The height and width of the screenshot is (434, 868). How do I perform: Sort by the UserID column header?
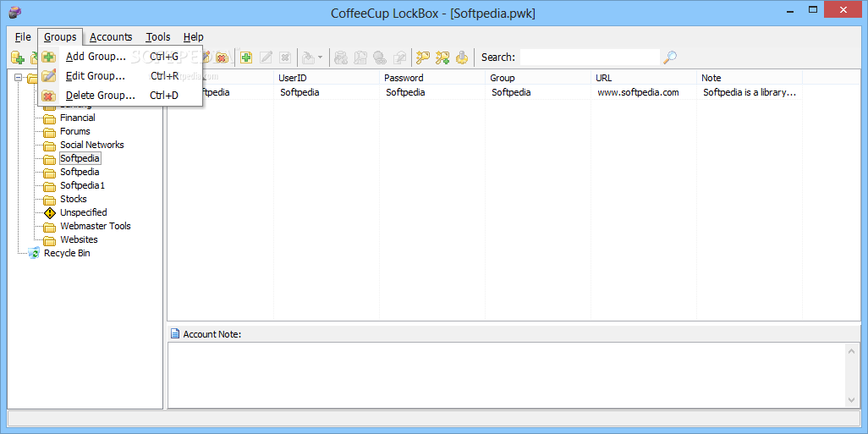[327, 78]
